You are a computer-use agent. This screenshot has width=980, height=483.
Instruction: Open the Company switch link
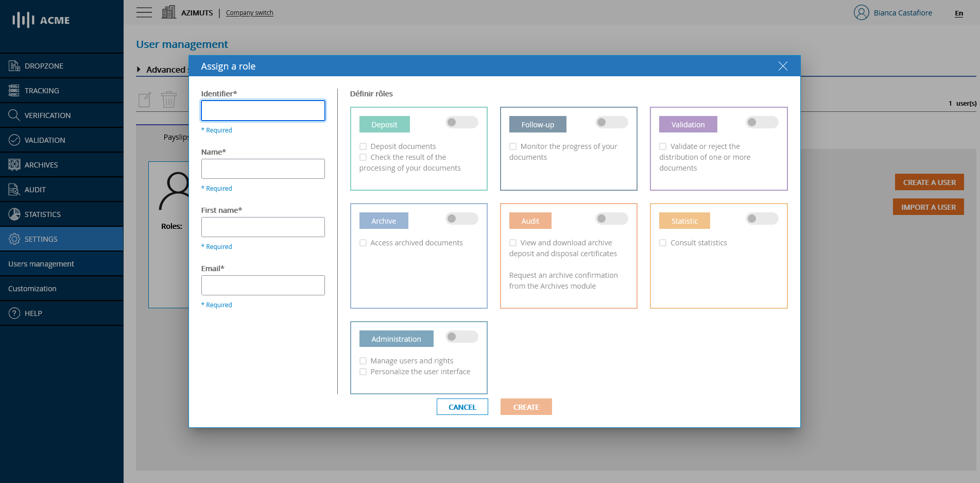249,12
